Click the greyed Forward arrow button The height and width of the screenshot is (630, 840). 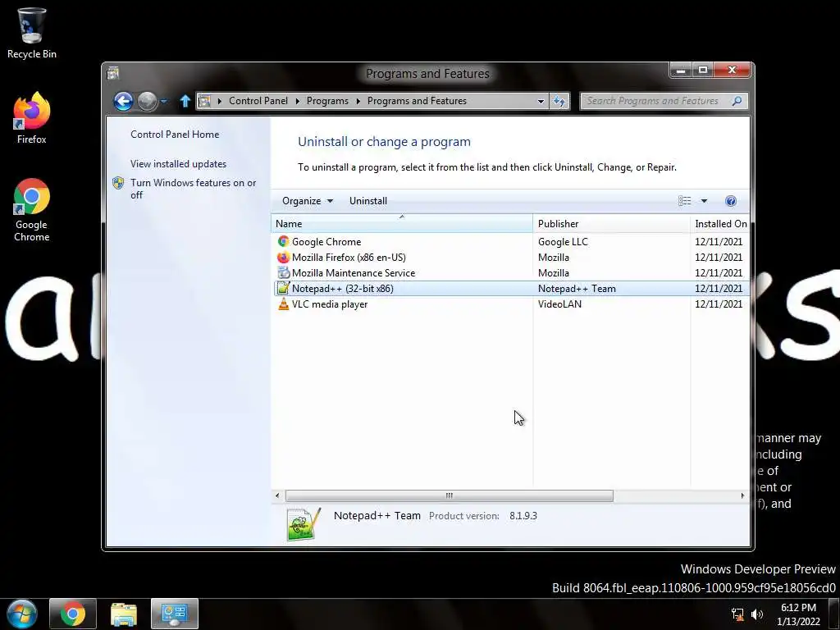pyautogui.click(x=147, y=101)
